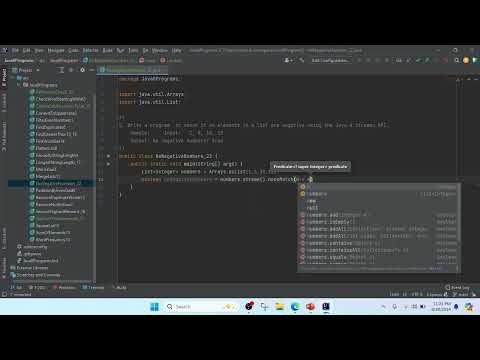Click the Add Configuration button
The height and width of the screenshot is (360, 480).
[330, 60]
